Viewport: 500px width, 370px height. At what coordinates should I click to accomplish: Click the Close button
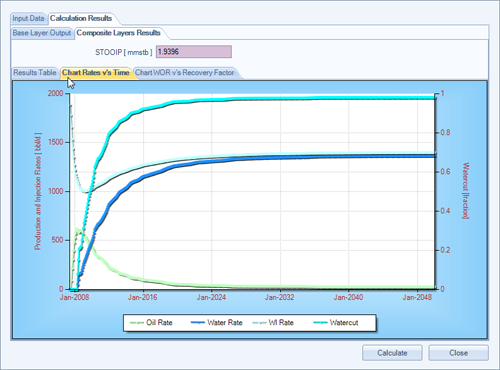pyautogui.click(x=458, y=353)
